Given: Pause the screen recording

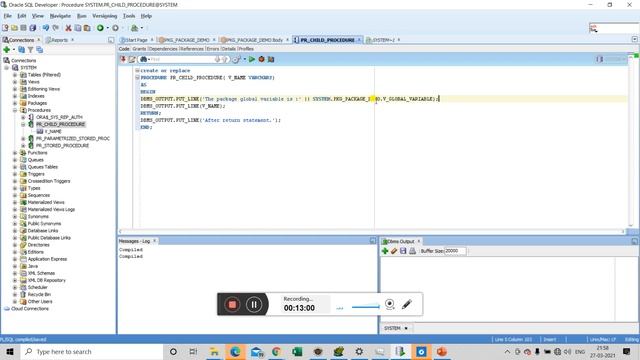Looking at the screenshot, I should coord(254,304).
